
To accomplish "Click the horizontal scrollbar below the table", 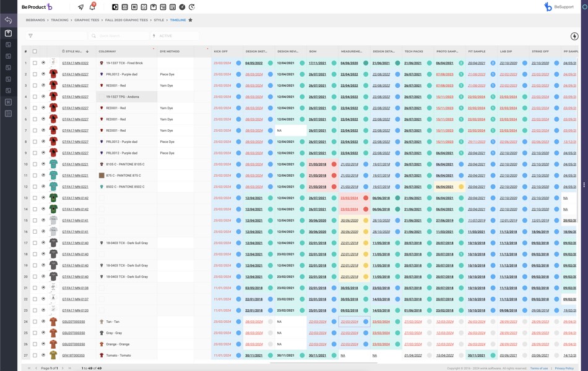I will [x=323, y=363].
